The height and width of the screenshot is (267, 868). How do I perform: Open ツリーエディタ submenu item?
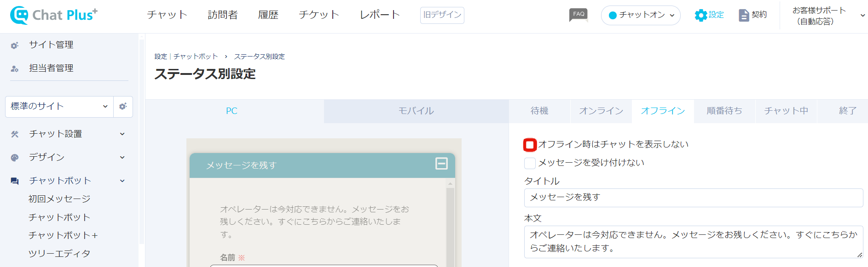point(59,254)
